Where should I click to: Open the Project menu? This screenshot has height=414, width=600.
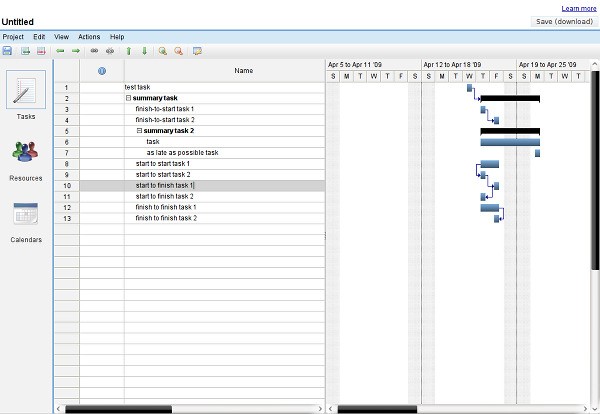click(x=13, y=36)
